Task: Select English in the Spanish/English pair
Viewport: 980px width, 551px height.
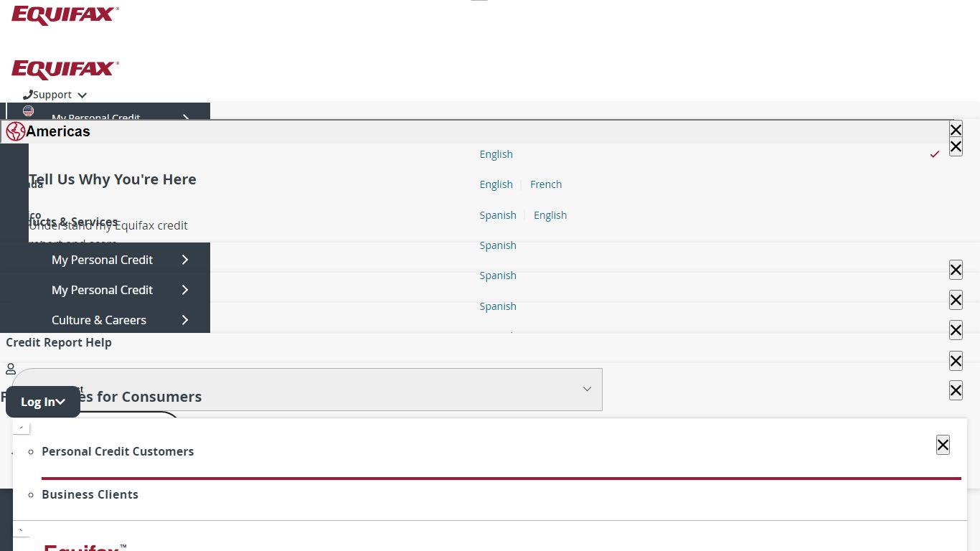Action: click(550, 215)
